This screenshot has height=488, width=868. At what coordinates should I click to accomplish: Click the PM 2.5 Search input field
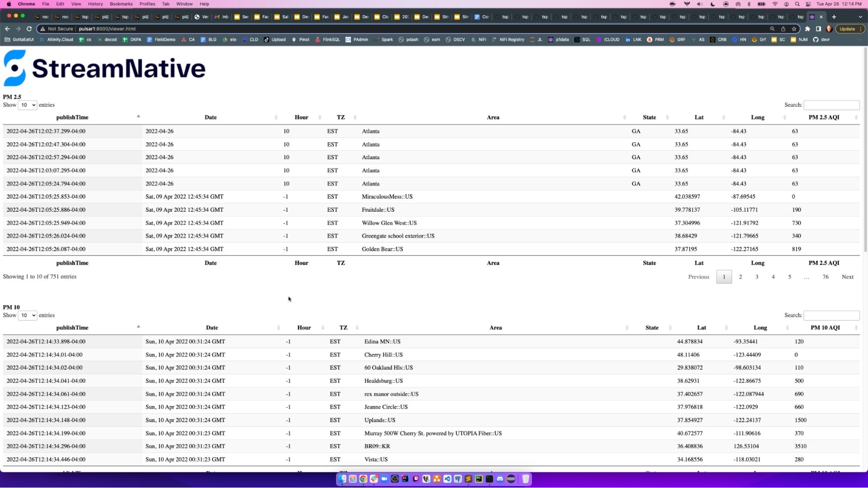coord(831,105)
